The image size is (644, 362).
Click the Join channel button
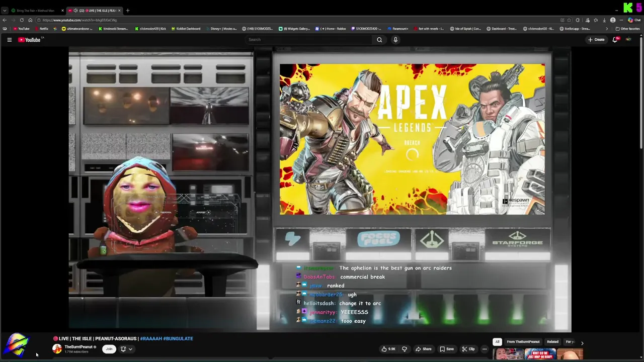tap(109, 349)
